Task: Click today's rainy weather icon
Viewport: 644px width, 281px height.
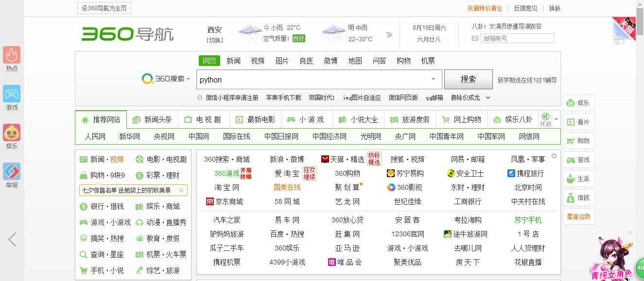Action: (x=250, y=33)
